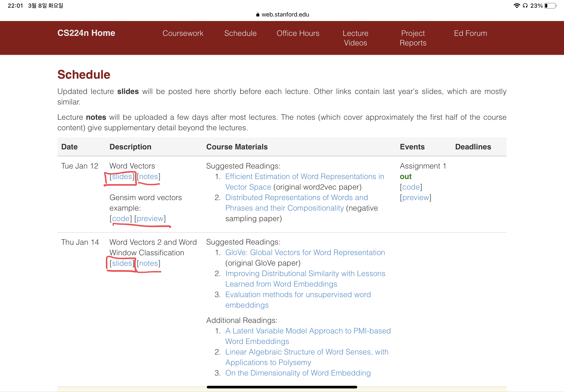Open Assignment 1 code link
This screenshot has width=564, height=392.
click(411, 187)
